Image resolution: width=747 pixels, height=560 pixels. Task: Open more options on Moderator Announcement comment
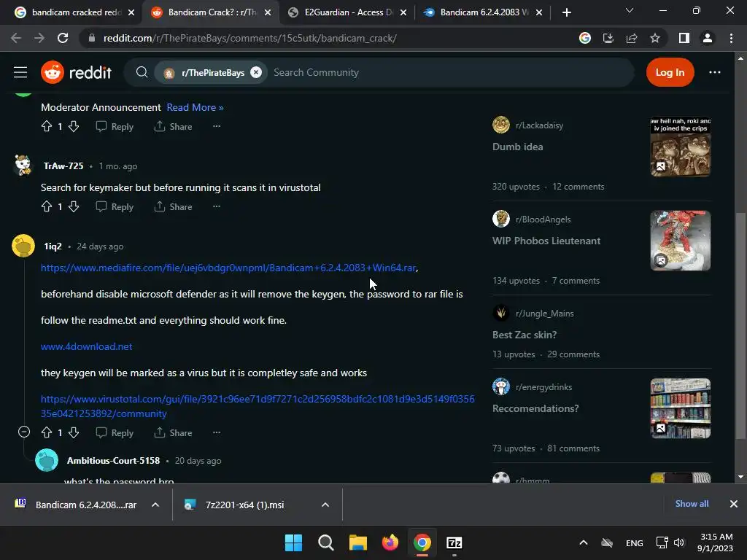pos(216,126)
